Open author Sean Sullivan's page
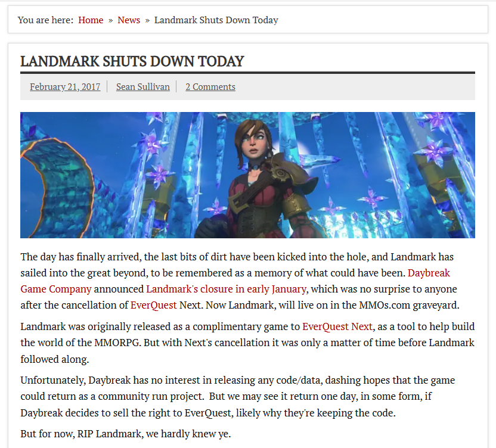 click(142, 86)
